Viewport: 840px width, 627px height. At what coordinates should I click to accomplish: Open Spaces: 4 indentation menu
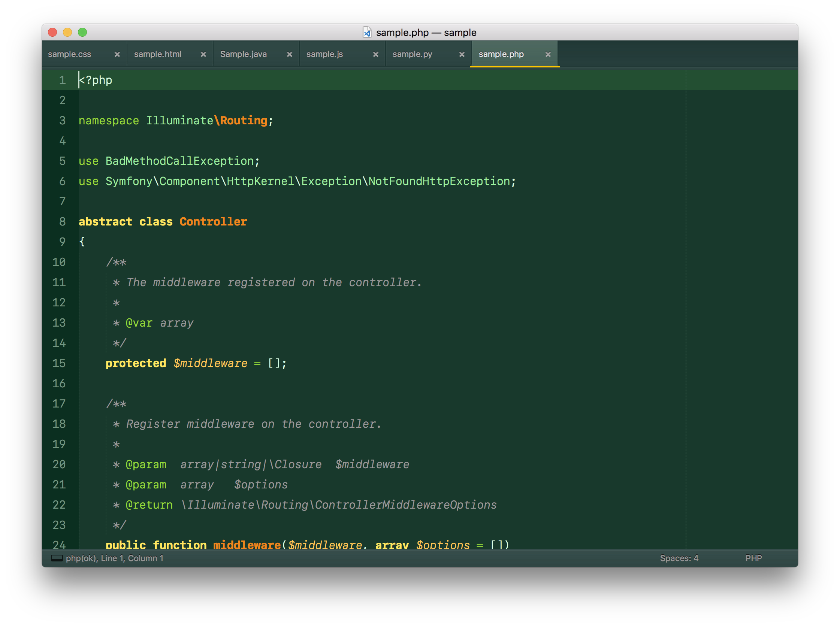[679, 558]
